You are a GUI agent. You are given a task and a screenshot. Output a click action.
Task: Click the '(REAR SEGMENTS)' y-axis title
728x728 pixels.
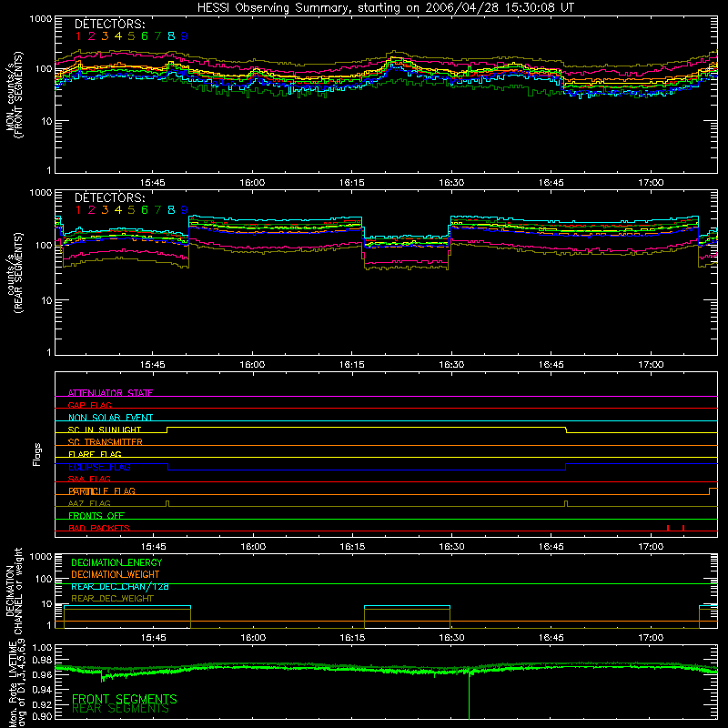click(18, 272)
